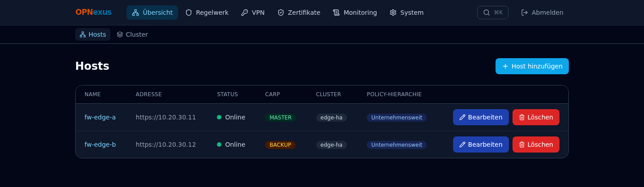644x187 pixels.
Task: Click Unternehmensweit badge for fw-edge-a
Action: [x=397, y=118]
